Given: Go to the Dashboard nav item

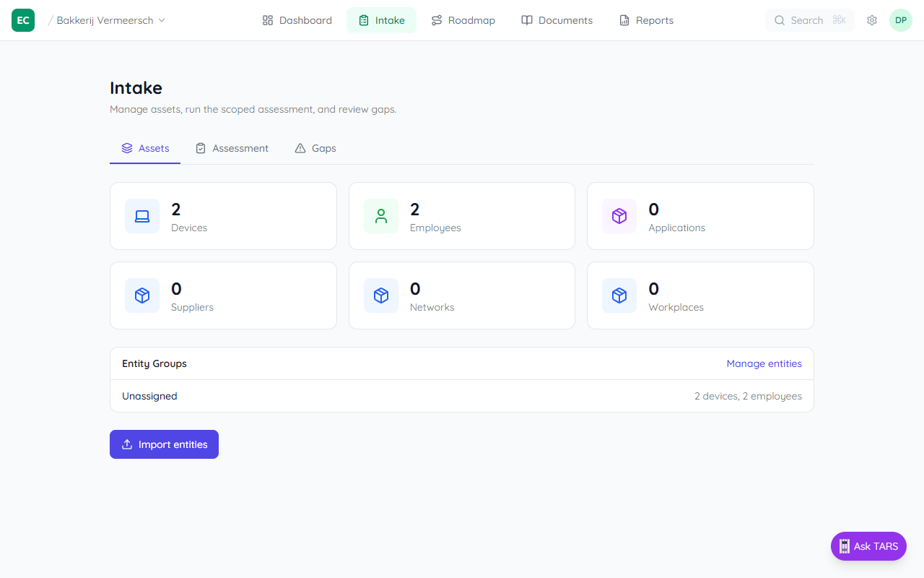Looking at the screenshot, I should click(297, 20).
